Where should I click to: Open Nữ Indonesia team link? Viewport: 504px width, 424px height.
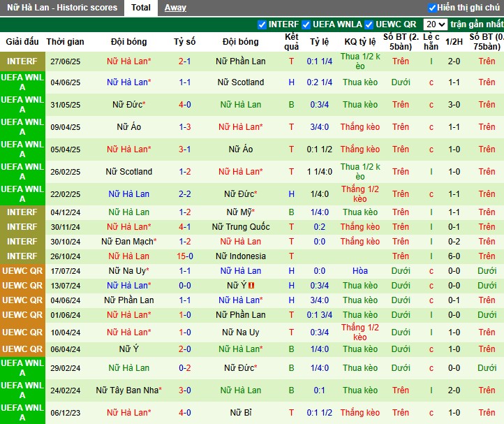click(x=240, y=256)
